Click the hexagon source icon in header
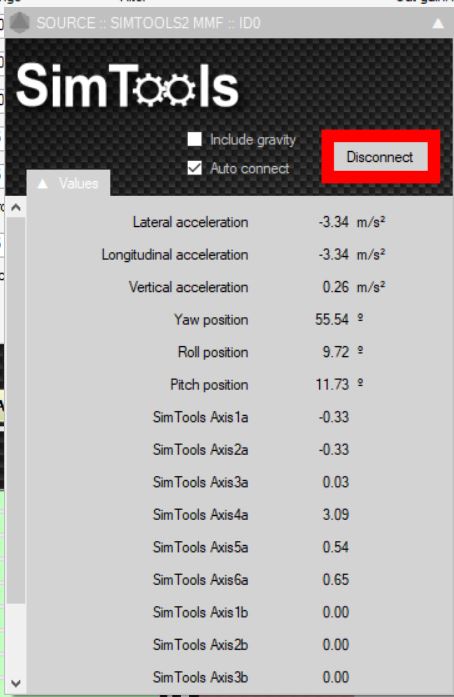 tap(19, 22)
